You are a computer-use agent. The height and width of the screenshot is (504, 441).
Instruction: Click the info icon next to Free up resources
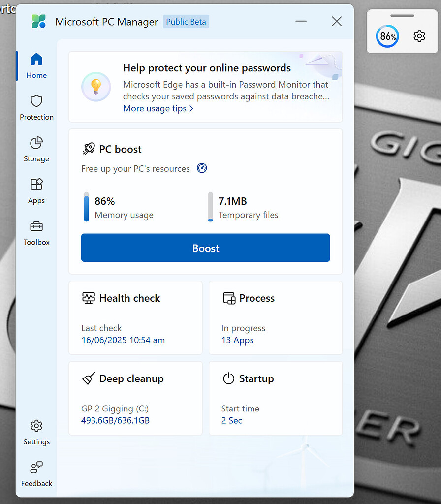[201, 168]
